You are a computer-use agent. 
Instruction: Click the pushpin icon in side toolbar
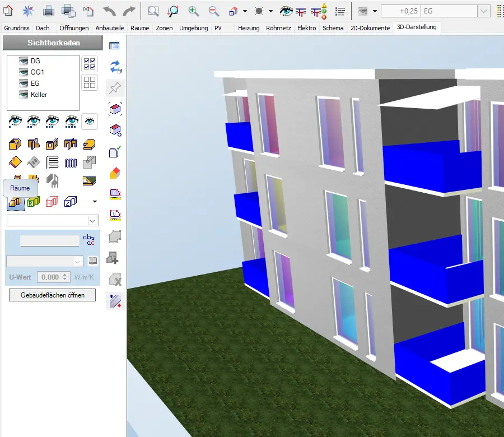coord(115,88)
